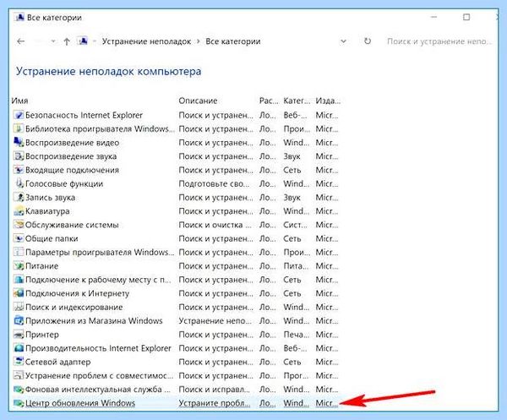Click the Windows media player library row icon
The height and width of the screenshot is (420, 507).
pyautogui.click(x=19, y=128)
